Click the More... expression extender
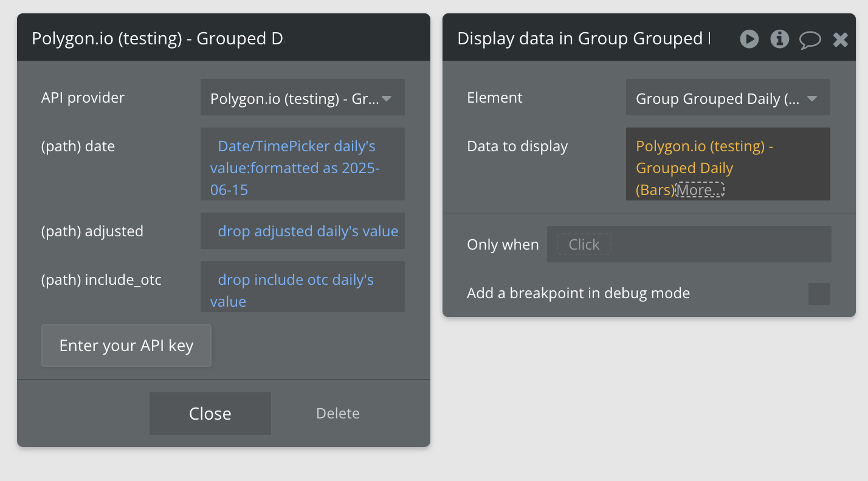 700,190
